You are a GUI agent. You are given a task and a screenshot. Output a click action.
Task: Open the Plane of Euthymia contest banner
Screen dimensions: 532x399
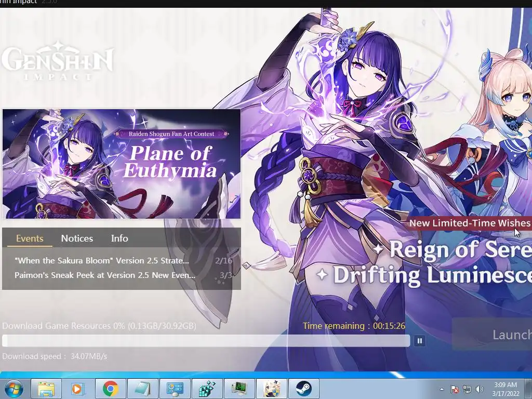122,164
